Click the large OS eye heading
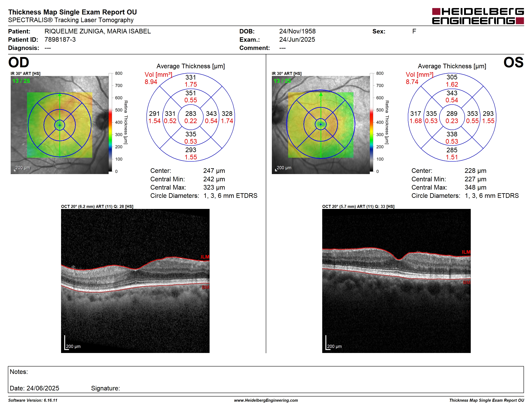The height and width of the screenshot is (411, 532). click(513, 63)
